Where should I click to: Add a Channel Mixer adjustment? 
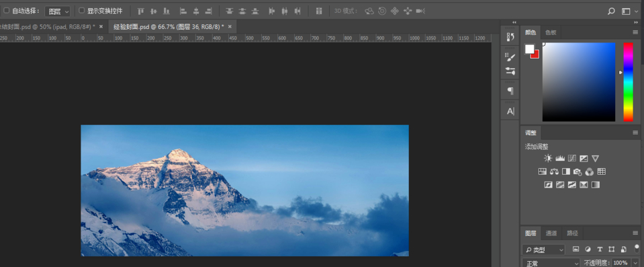590,171
